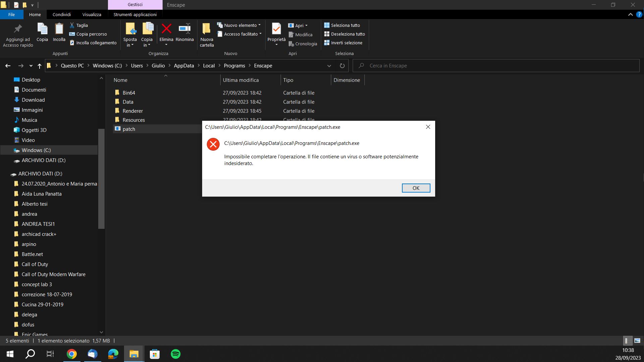Click Cronologia in the ribbon
This screenshot has height=362, width=644.
point(303,44)
